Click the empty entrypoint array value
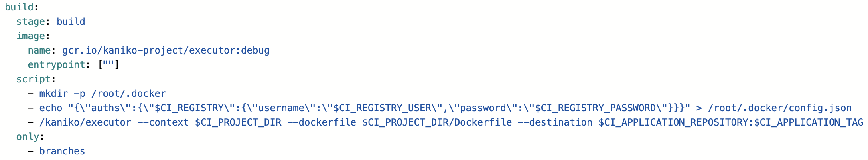Viewport: 868px width, 160px height. (108, 65)
